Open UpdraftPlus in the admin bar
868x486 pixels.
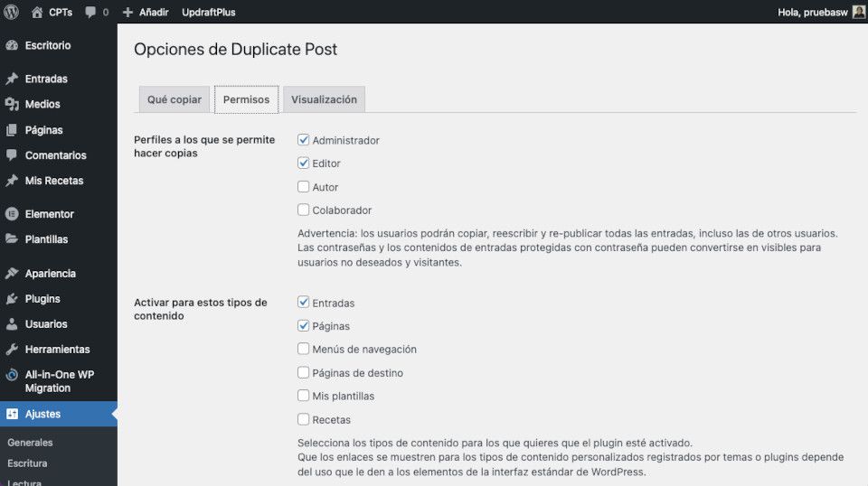coord(208,12)
